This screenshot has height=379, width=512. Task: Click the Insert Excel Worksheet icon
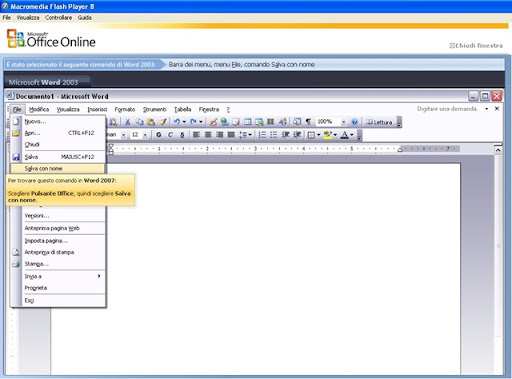point(259,122)
